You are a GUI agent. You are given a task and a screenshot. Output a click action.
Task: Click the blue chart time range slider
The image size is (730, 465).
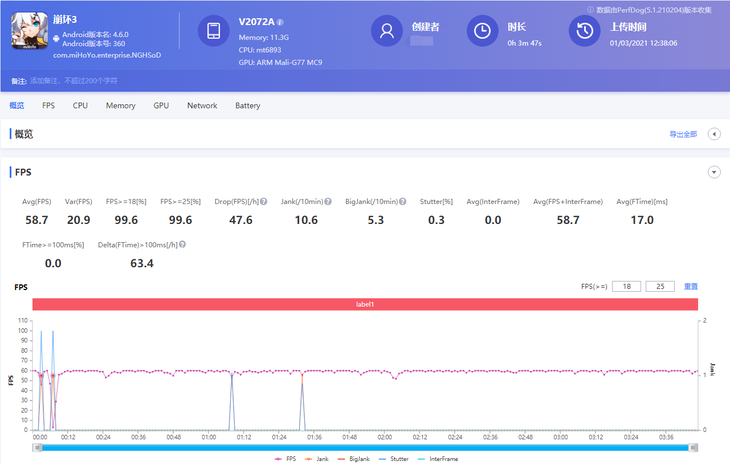tap(365, 447)
